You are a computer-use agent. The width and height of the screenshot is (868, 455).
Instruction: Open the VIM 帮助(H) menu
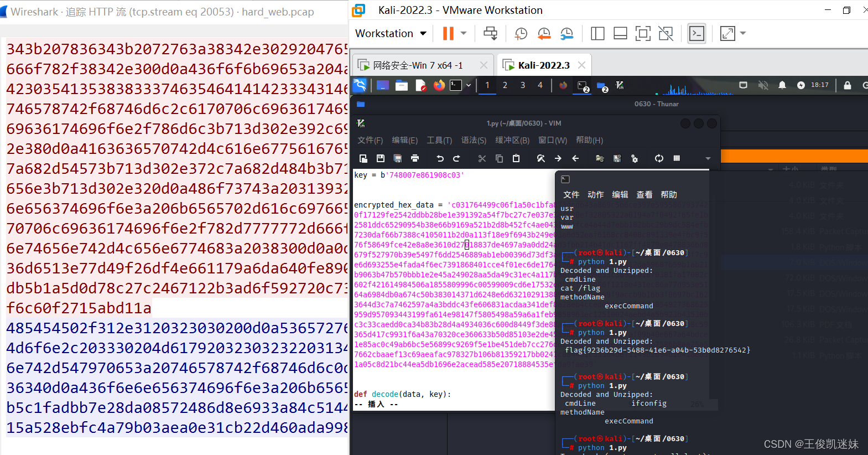point(590,141)
